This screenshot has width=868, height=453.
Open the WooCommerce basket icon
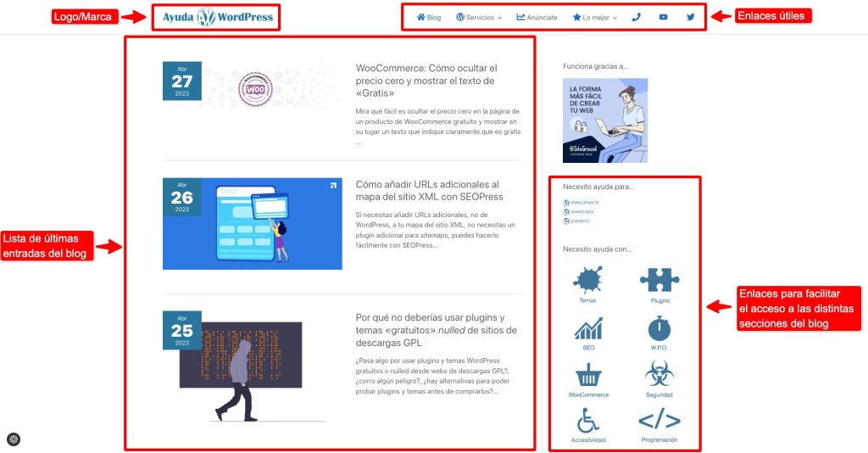point(588,376)
